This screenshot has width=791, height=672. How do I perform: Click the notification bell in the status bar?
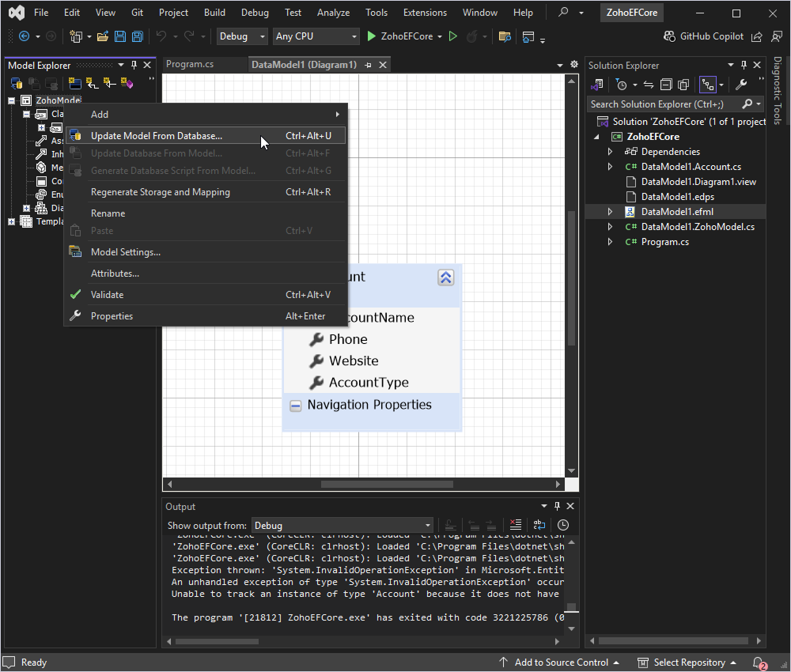pyautogui.click(x=756, y=663)
